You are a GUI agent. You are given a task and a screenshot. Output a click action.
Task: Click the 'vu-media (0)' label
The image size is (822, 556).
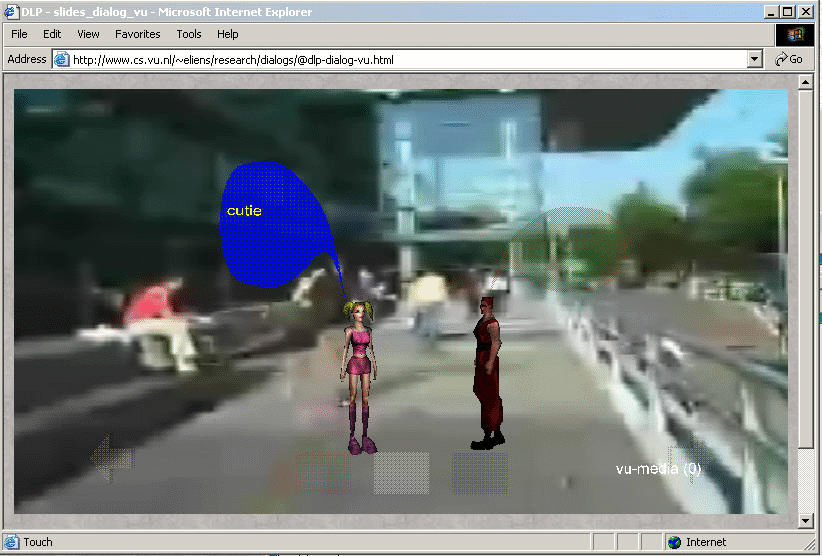click(658, 468)
